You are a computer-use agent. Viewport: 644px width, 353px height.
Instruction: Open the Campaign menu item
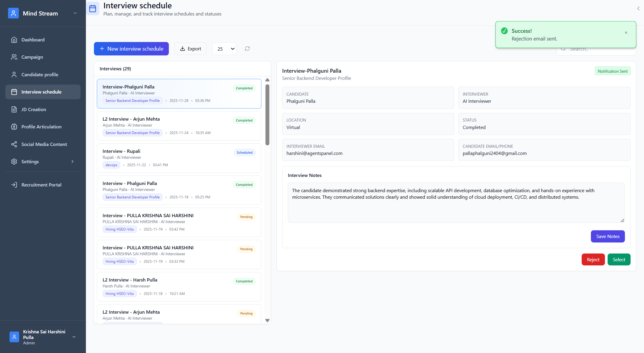[x=32, y=57]
